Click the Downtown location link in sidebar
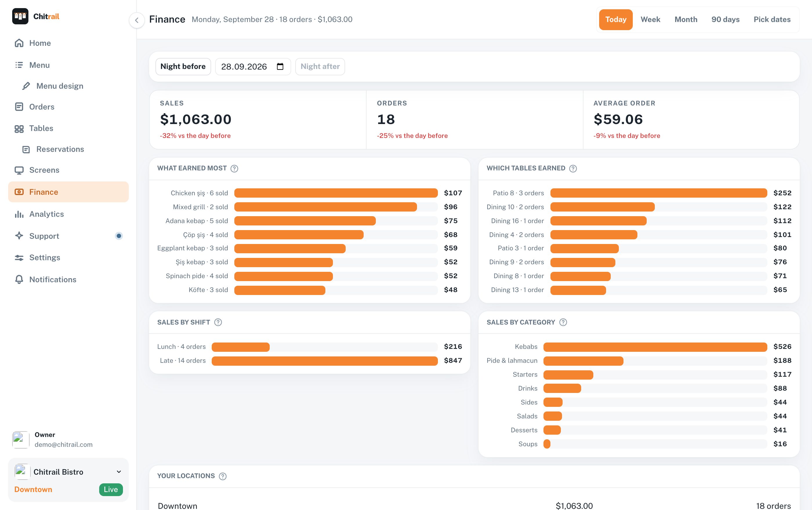This screenshot has height=510, width=812. point(33,489)
